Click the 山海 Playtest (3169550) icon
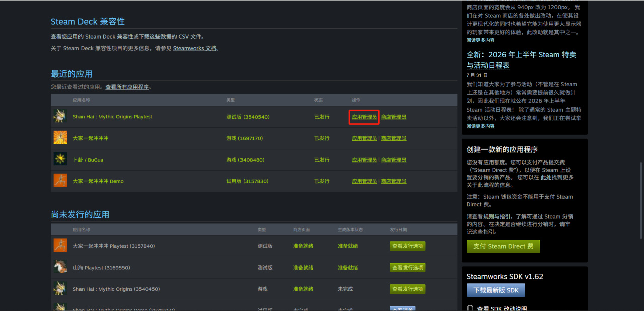 point(60,267)
